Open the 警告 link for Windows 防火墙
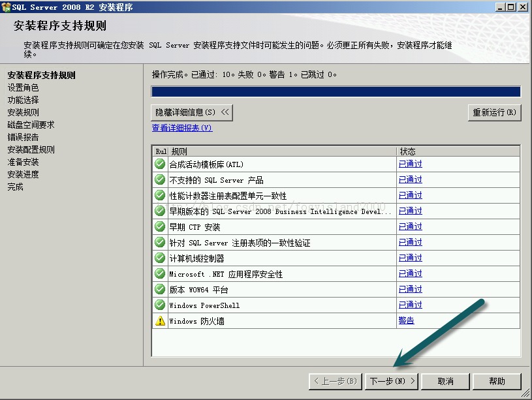Viewport: 532px width, 400px height. pyautogui.click(x=406, y=320)
